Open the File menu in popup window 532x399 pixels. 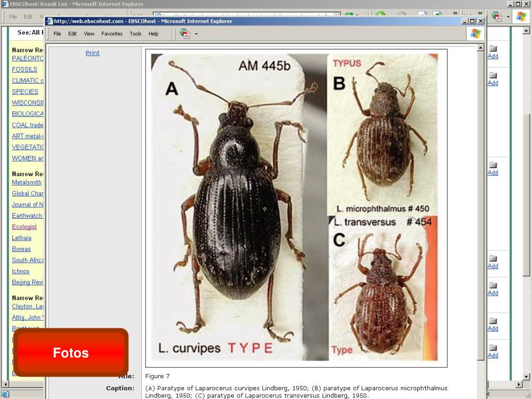tap(57, 34)
